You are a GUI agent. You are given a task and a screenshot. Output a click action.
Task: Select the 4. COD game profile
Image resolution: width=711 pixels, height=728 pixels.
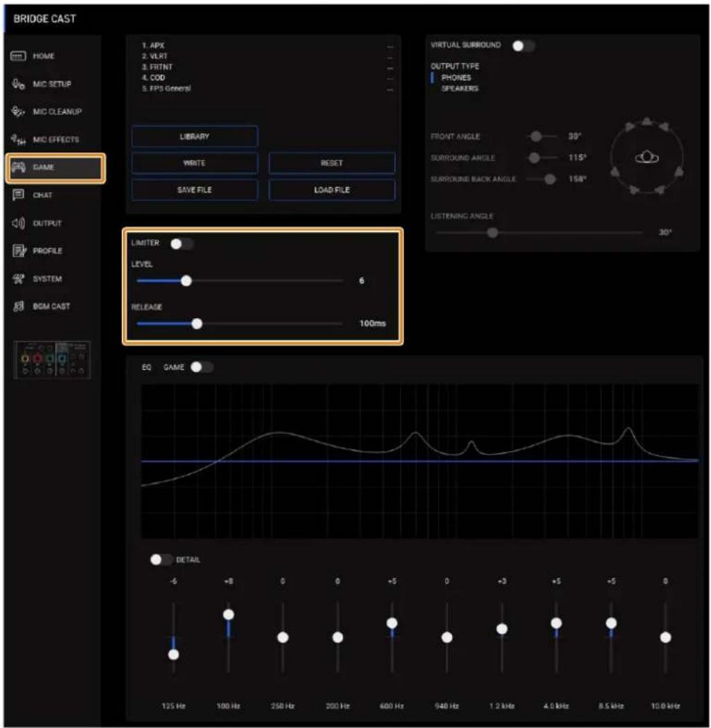(153, 78)
